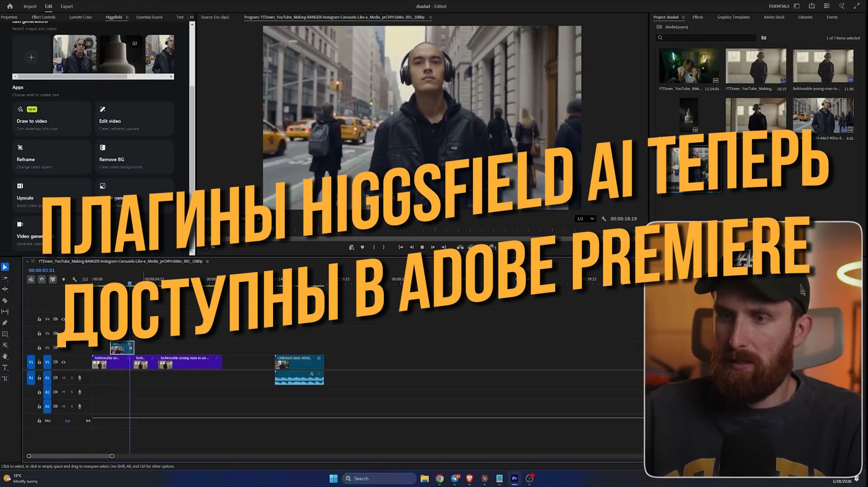Viewport: 868px width, 487px height.
Task: Toggle lock on track V4
Action: (x=39, y=319)
